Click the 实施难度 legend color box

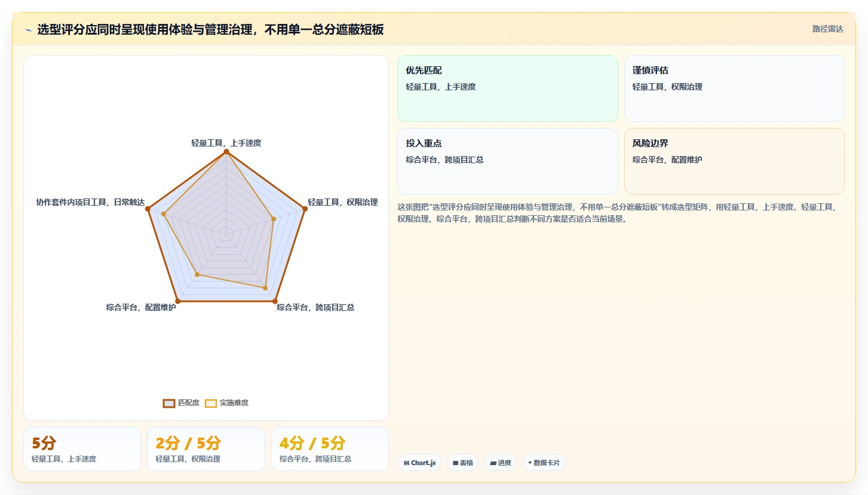tap(211, 403)
